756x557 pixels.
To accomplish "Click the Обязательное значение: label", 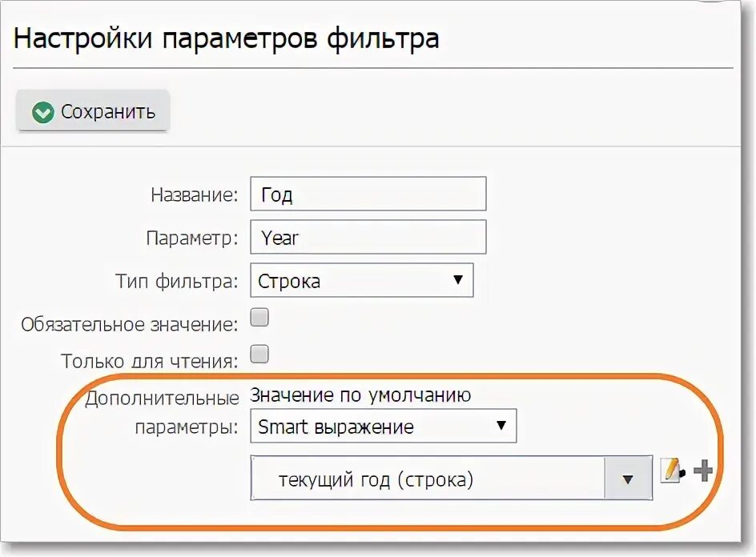I will pos(130,324).
